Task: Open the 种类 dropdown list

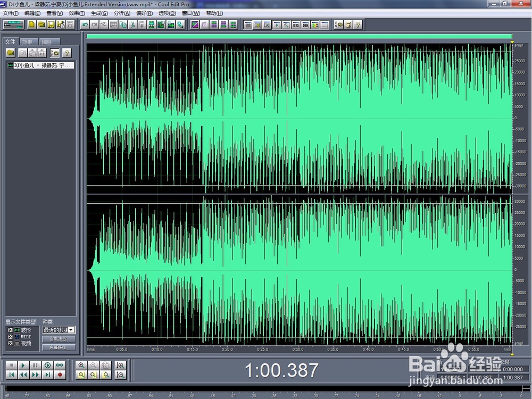Action: point(71,330)
